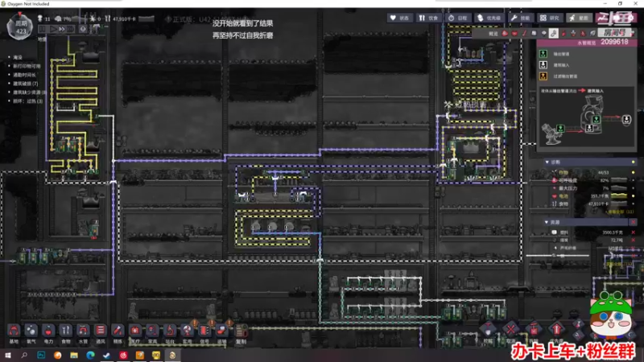This screenshot has height=362, width=644.
Task: Unpin the 塑料 3500.5 resource row
Action: click(633, 232)
